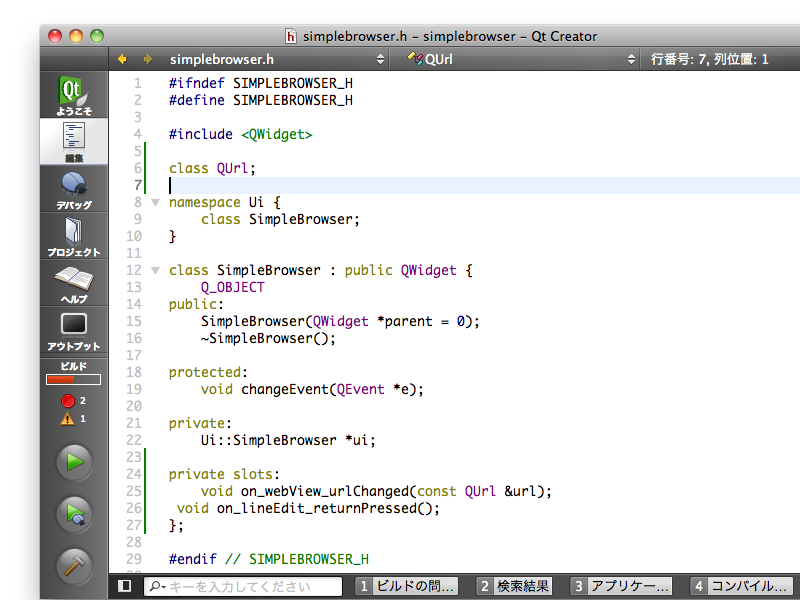Open the プロジェクト projects mode
800x600 pixels.
[74, 237]
